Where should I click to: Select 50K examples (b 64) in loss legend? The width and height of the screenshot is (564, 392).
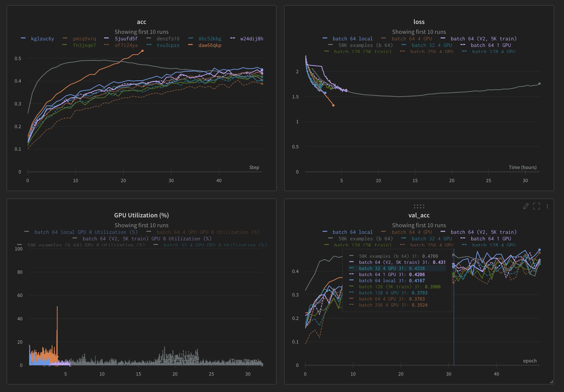366,45
